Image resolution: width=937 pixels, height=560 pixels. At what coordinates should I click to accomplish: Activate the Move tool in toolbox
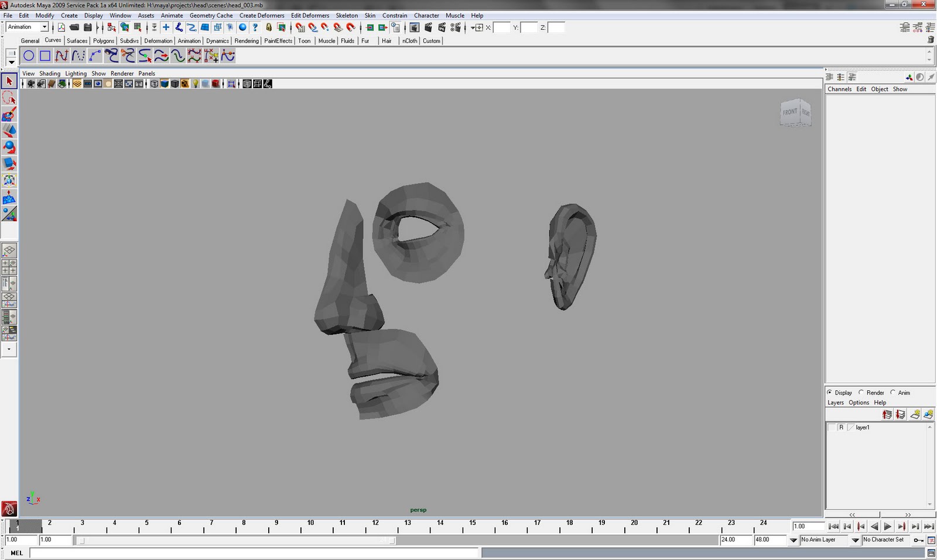coord(9,130)
